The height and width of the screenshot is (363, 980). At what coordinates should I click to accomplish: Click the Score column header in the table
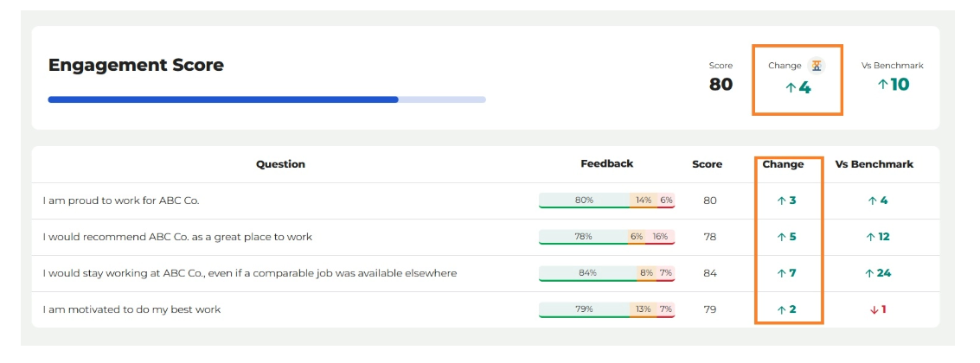coord(707,164)
